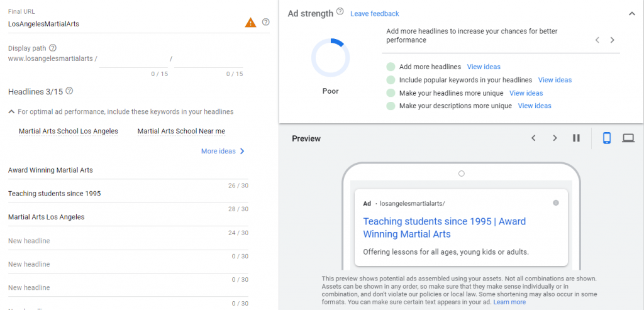View ideas for making headlines more unique

526,93
